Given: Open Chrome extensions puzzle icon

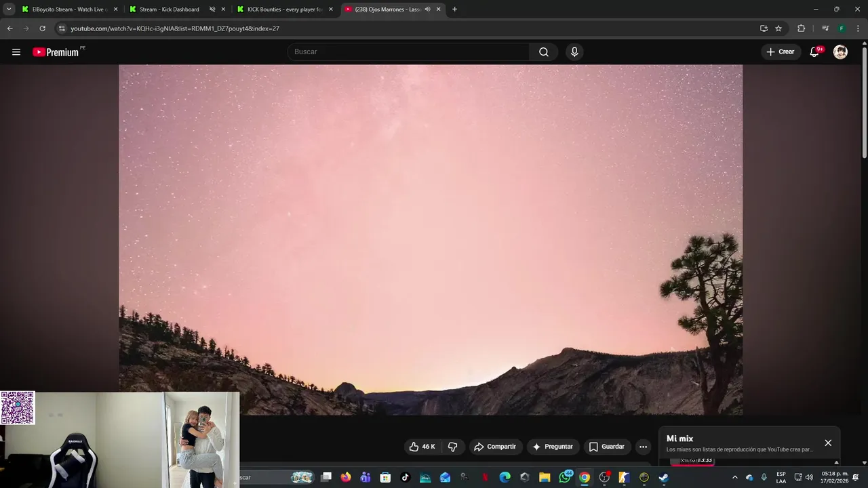Looking at the screenshot, I should point(801,28).
